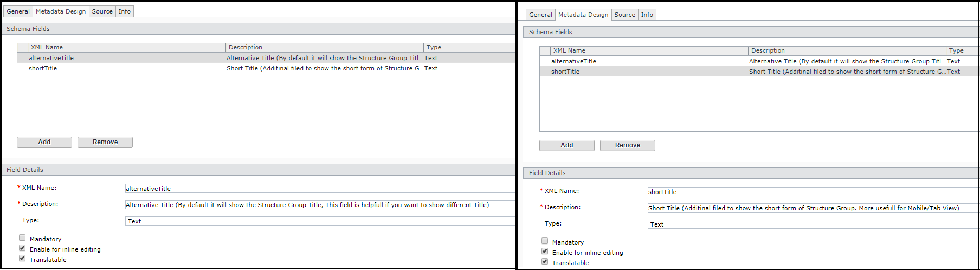Open the Source tab in left panel
Image resolution: width=980 pixels, height=270 pixels.
coord(102,11)
